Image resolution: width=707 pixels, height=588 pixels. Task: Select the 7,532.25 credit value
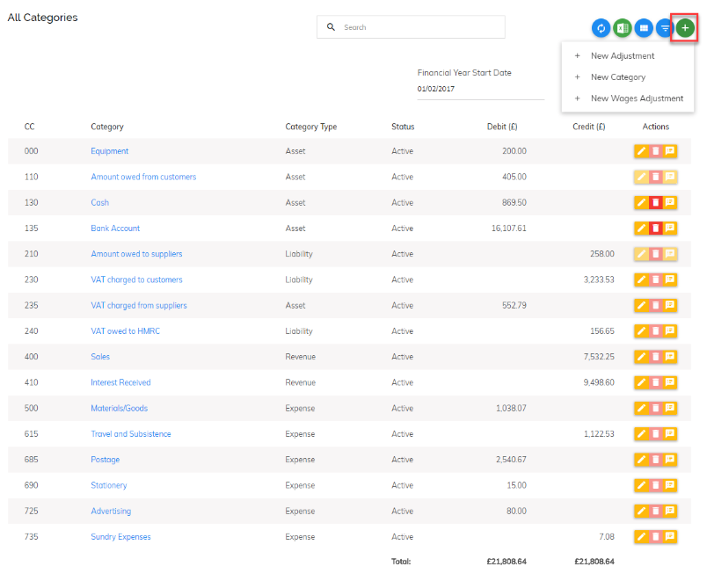(x=599, y=357)
